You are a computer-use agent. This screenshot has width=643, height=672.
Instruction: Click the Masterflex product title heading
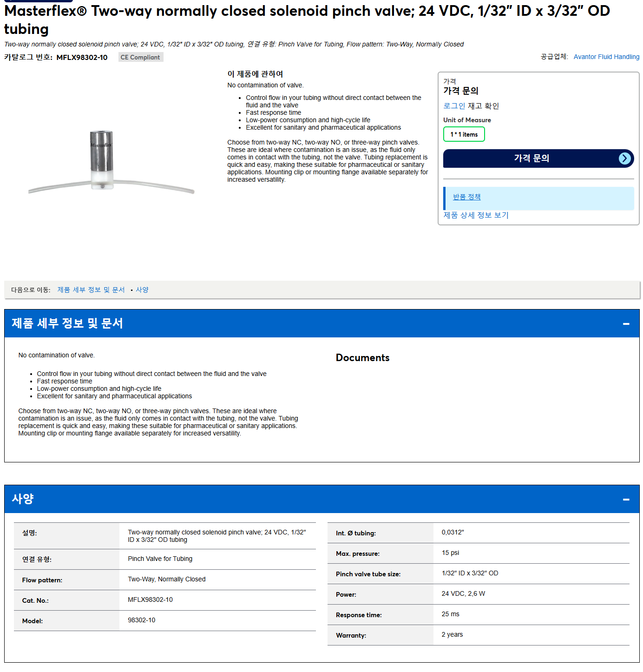coord(307,20)
